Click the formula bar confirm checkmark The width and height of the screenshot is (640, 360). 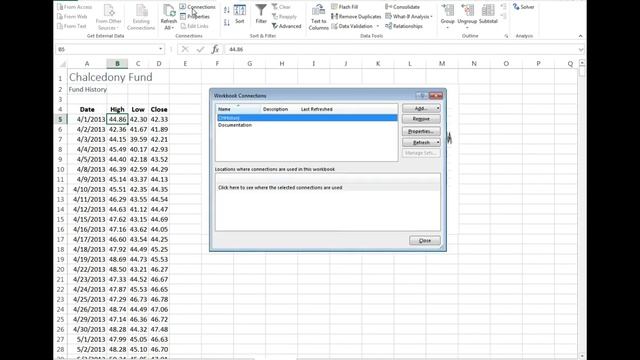tap(200, 49)
